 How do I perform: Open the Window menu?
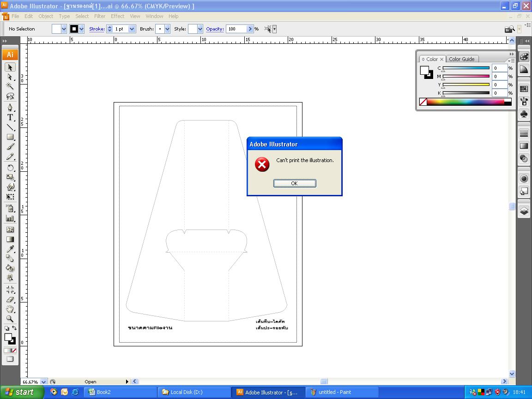click(x=154, y=16)
